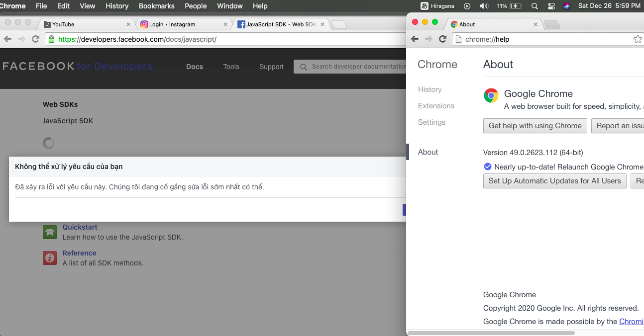Click the Reference red info icon
Image resolution: width=644 pixels, height=336 pixels.
50,257
